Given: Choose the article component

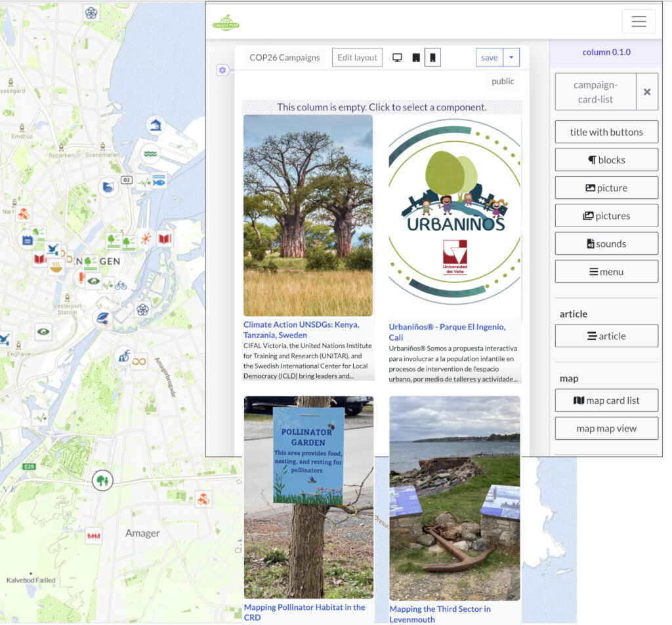Looking at the screenshot, I should click(x=606, y=335).
